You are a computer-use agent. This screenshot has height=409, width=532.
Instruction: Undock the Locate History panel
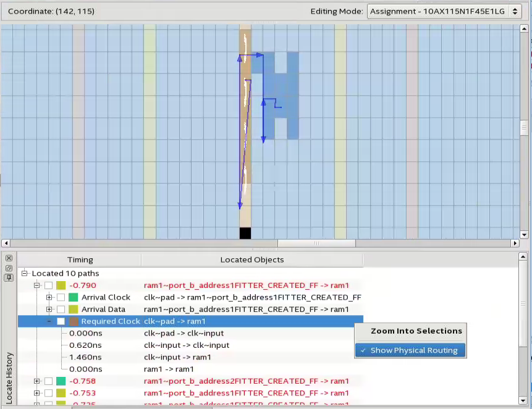pos(9,268)
